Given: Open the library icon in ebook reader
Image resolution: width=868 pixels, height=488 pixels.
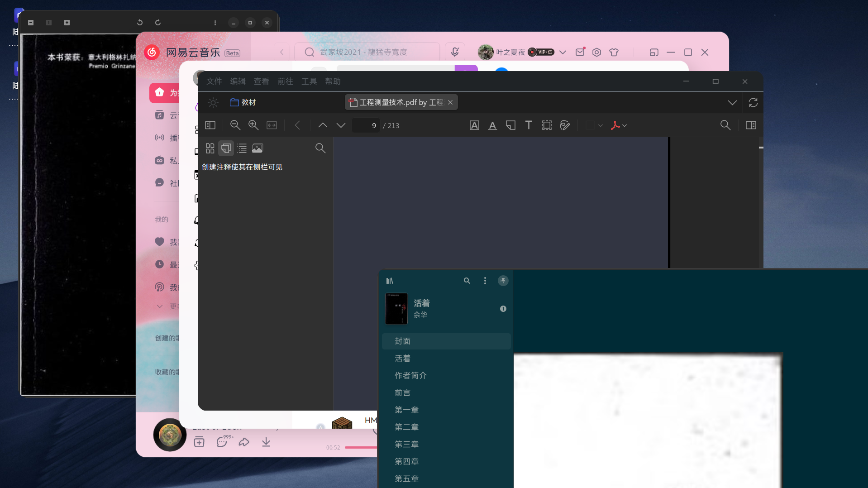Looking at the screenshot, I should coord(390,281).
